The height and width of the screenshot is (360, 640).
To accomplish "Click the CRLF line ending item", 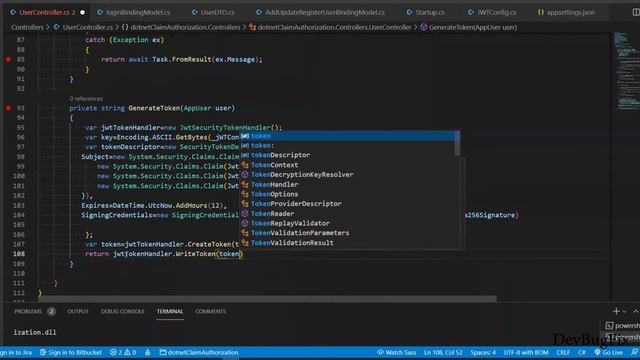I will (563, 352).
